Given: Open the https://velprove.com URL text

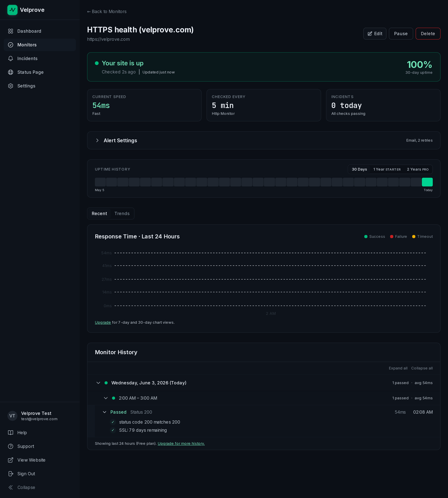Looking at the screenshot, I should click(108, 39).
